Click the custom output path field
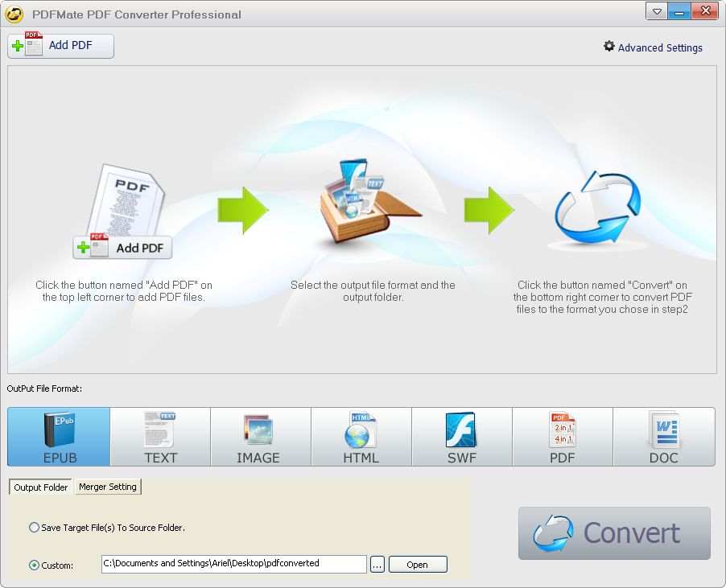The height and width of the screenshot is (588, 726). click(x=234, y=564)
